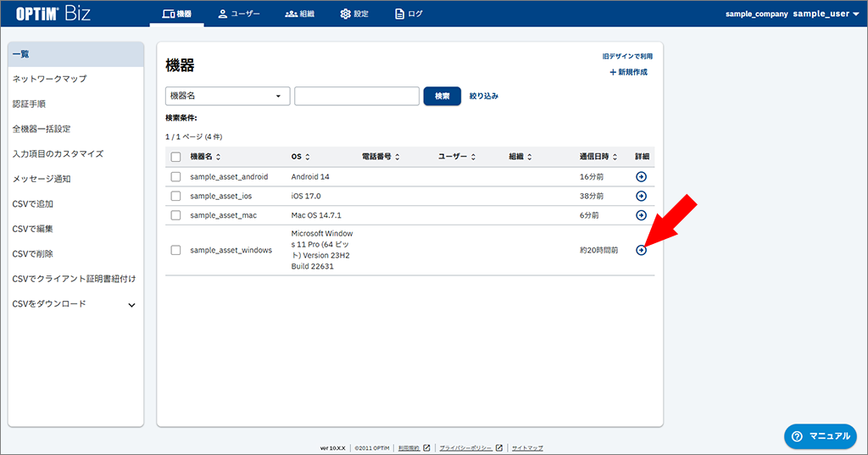Expand the CSVをダウンロード sidebar item
This screenshot has height=455, width=868.
pos(131,305)
